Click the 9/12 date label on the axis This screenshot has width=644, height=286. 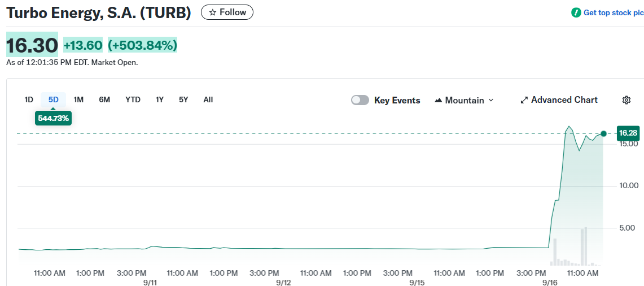pyautogui.click(x=283, y=283)
